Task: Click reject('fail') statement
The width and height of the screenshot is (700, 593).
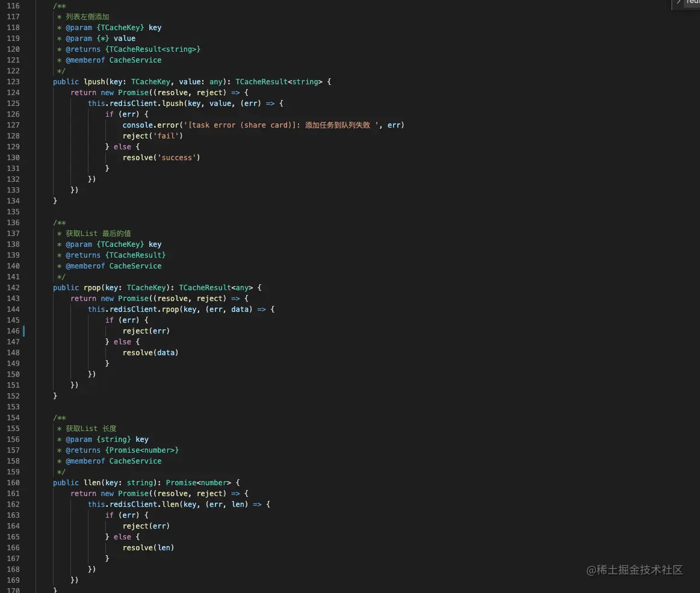Action: point(153,135)
